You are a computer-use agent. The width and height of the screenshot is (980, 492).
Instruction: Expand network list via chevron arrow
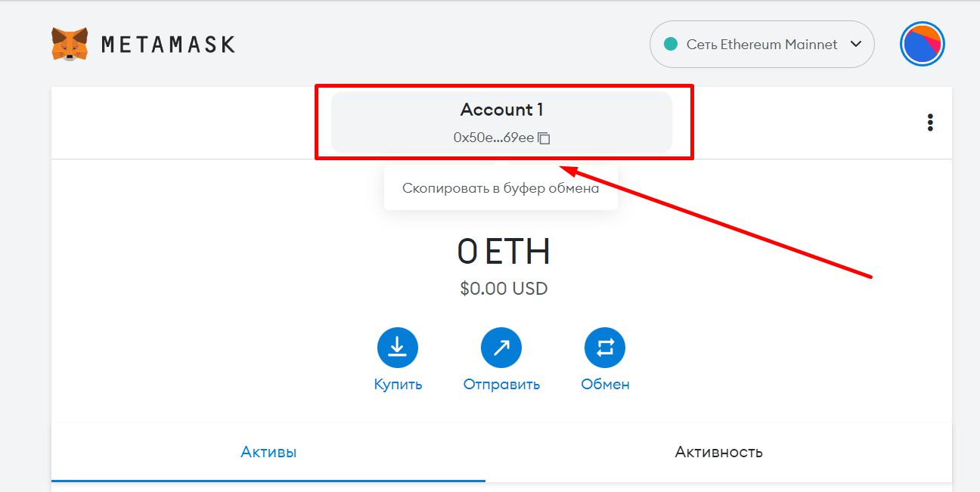click(x=856, y=44)
